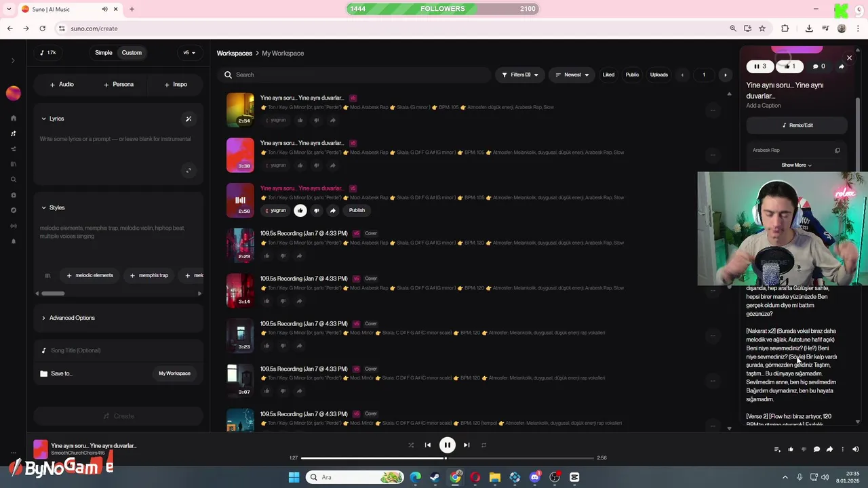Seek in the song progress bar
Viewport: 868px width, 488px height.
click(x=447, y=458)
